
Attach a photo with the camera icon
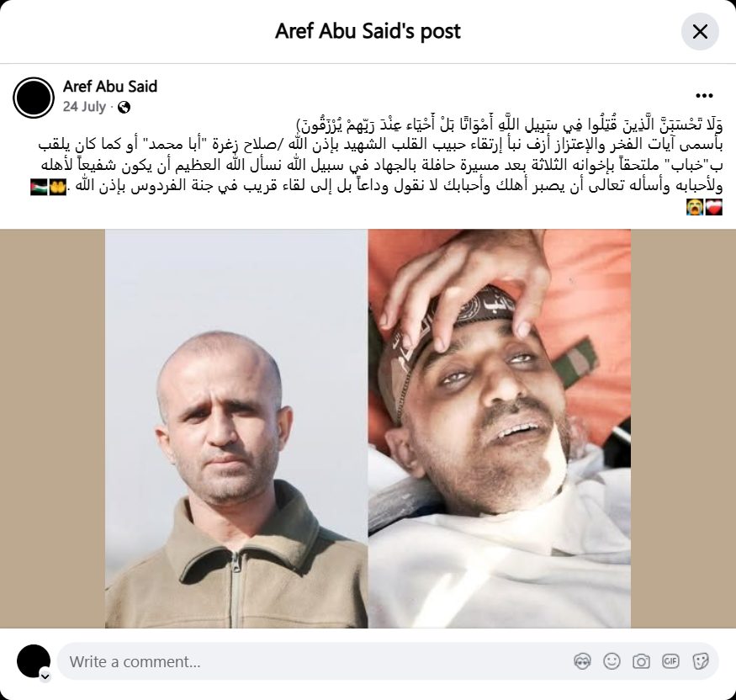coord(641,661)
